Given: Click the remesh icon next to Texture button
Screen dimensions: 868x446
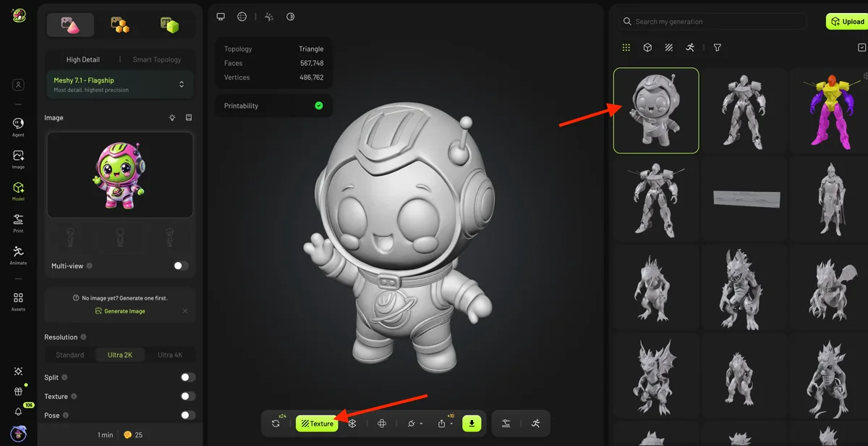Looking at the screenshot, I should click(x=352, y=424).
